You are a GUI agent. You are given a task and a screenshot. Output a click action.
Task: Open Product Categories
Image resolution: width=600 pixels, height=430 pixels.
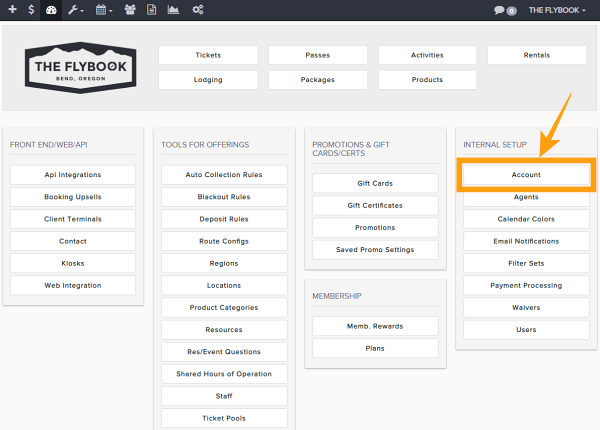pyautogui.click(x=224, y=308)
